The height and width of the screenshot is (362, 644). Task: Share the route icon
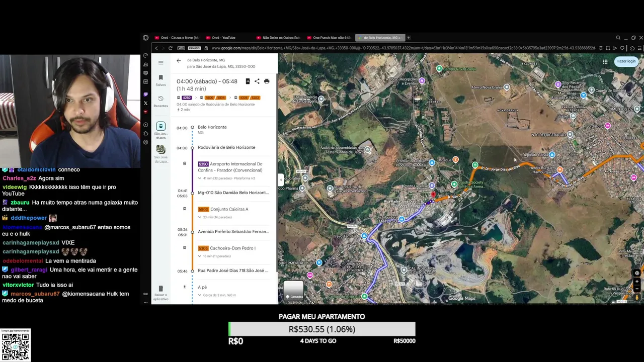click(x=257, y=81)
